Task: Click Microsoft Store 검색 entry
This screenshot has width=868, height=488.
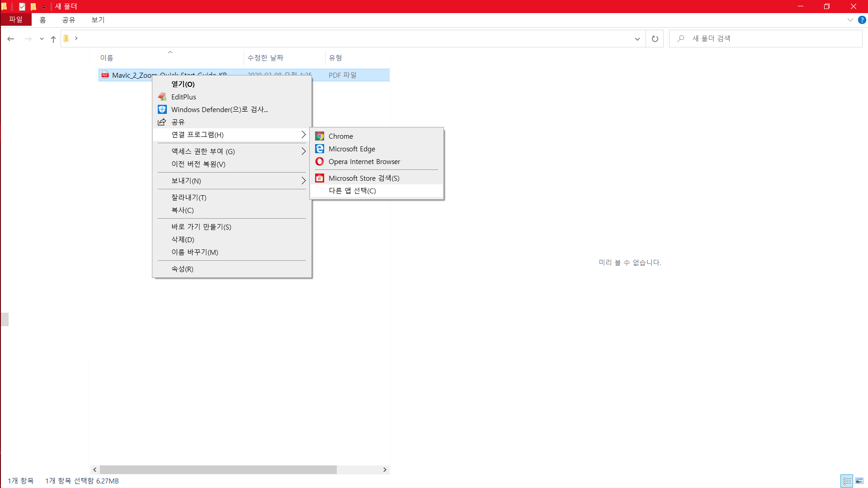Action: 363,178
